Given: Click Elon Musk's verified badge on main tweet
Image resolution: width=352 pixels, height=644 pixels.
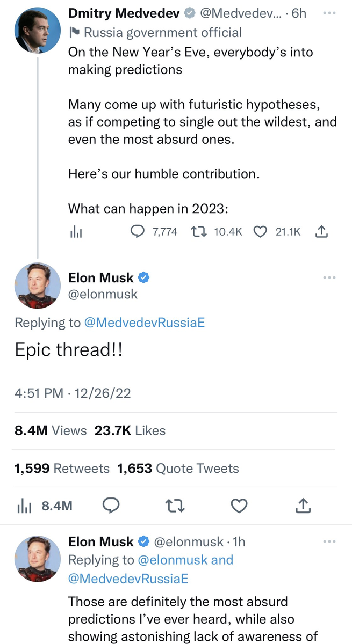Looking at the screenshot, I should tap(144, 277).
